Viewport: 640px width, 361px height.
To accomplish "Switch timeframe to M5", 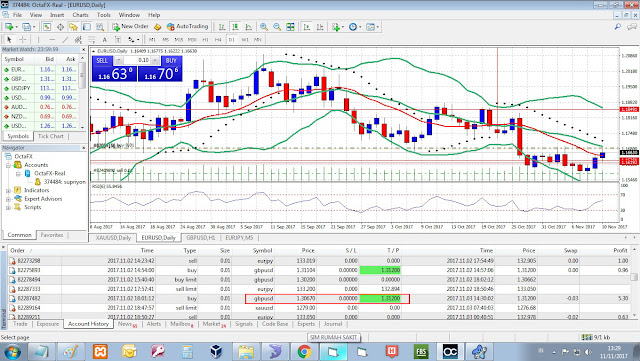I will click(x=165, y=40).
